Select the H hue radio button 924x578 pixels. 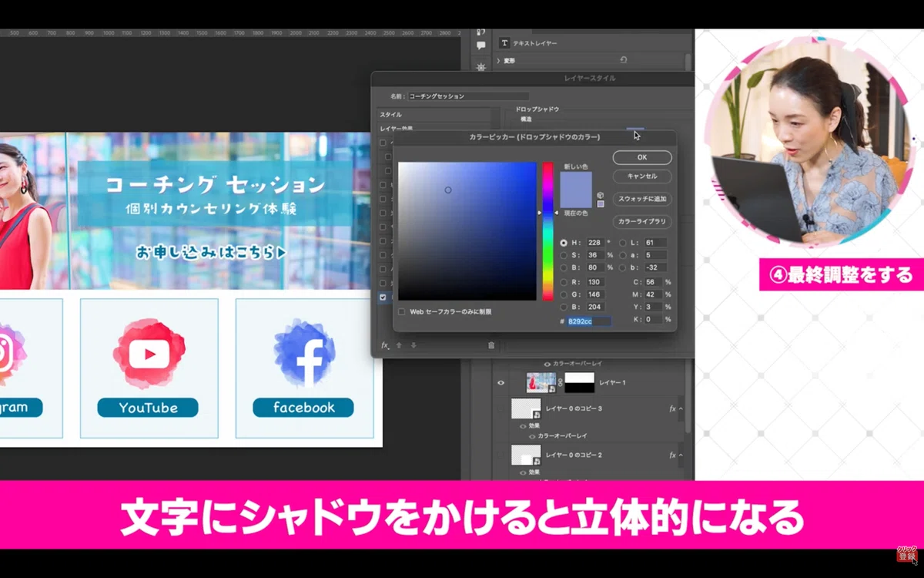(564, 243)
